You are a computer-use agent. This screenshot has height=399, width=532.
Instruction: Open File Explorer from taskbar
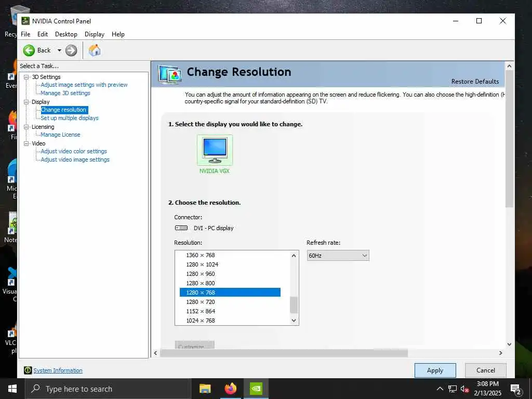tap(205, 389)
